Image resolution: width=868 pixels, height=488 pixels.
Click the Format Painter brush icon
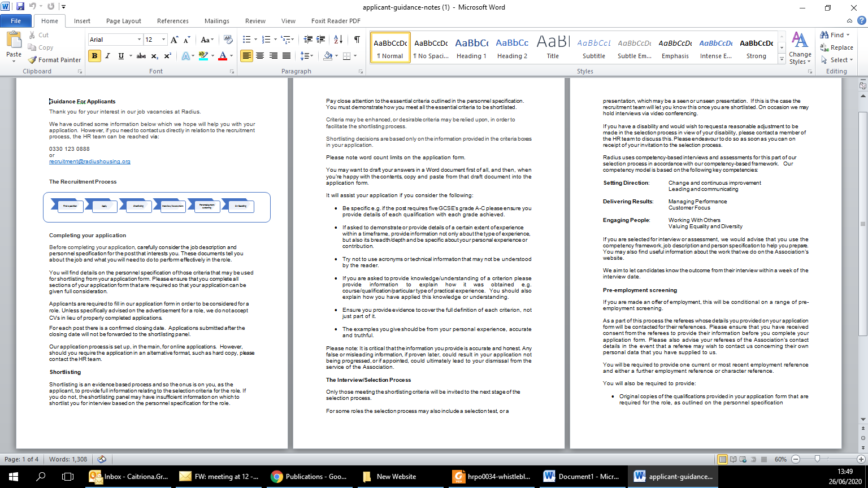[32, 60]
